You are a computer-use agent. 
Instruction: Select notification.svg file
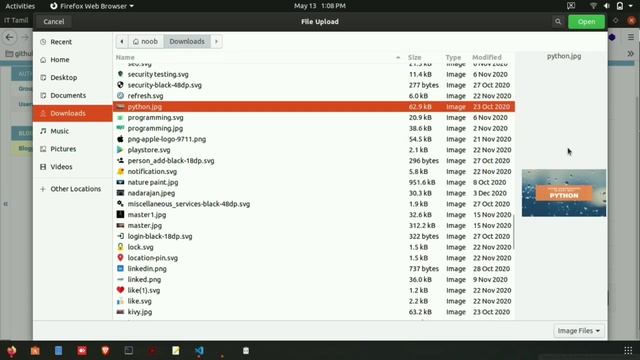tap(313, 171)
